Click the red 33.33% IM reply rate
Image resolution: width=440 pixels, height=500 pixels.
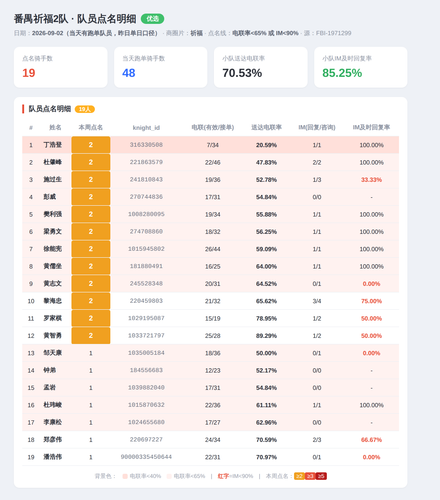tap(371, 180)
